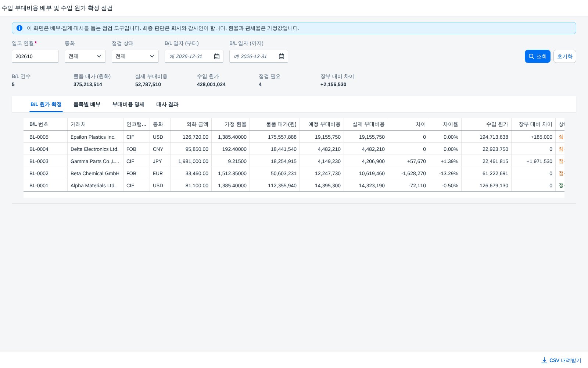Image resolution: width=588 pixels, height=368 pixels.
Task: Click the 거래처 column header
Action: pyautogui.click(x=96, y=124)
